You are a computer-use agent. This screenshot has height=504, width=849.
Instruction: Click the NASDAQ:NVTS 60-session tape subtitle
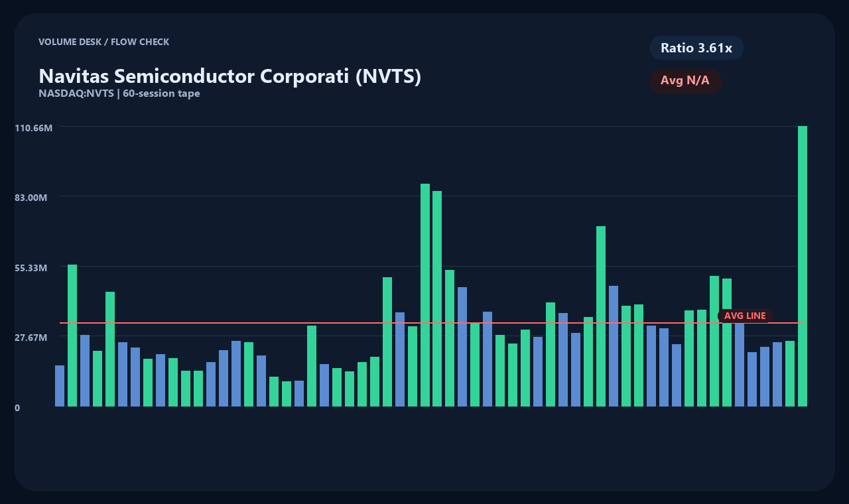(119, 94)
